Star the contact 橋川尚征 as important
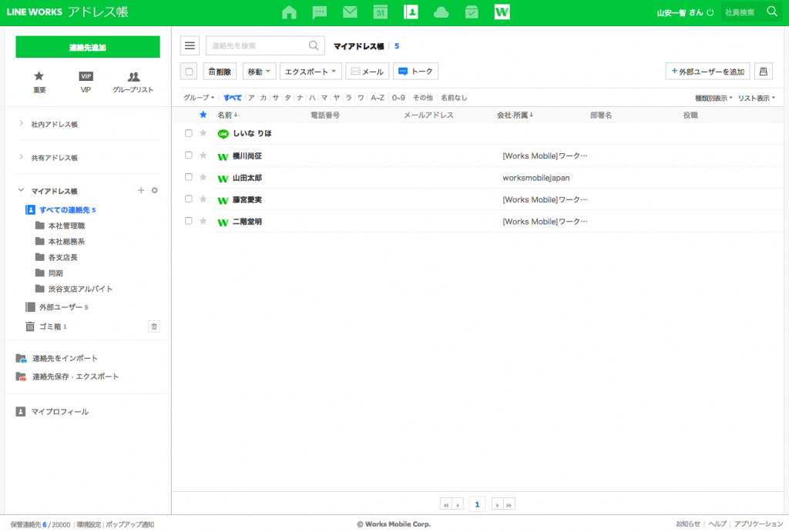The image size is (789, 532). point(203,156)
